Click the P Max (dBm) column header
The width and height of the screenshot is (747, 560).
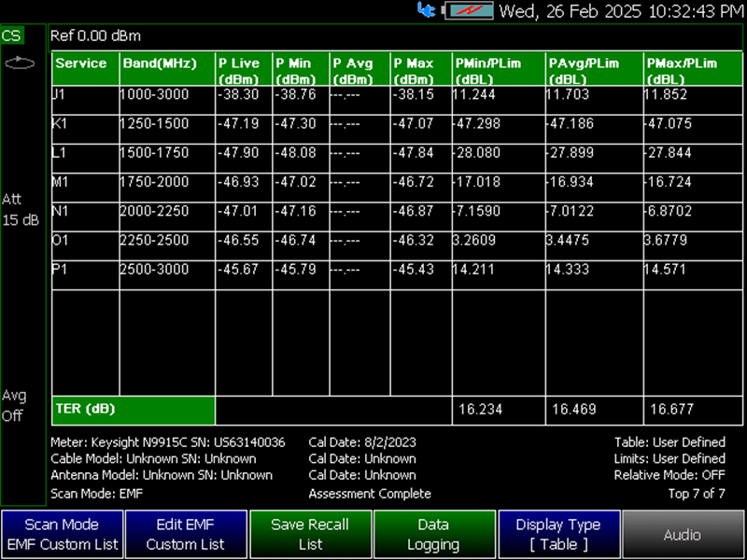pos(421,69)
